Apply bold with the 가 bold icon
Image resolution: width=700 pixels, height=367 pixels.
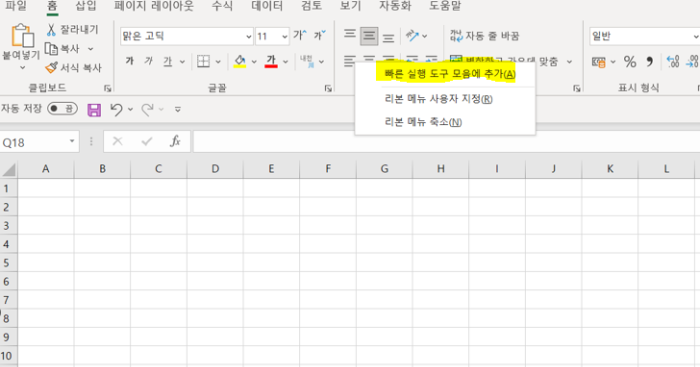[129, 61]
